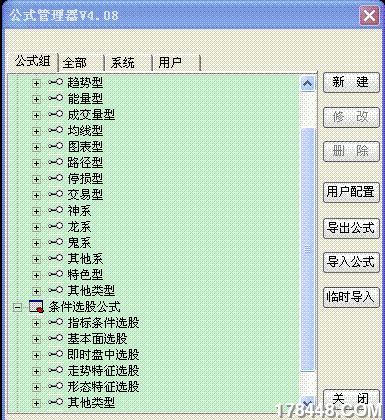Click the key icon beside 龙系

pos(55,226)
